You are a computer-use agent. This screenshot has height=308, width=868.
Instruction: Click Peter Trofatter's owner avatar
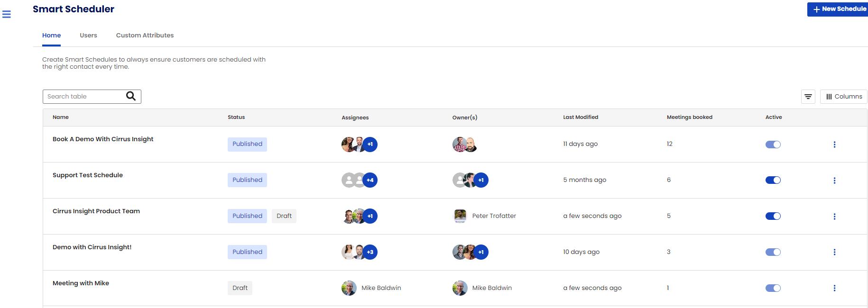(460, 216)
